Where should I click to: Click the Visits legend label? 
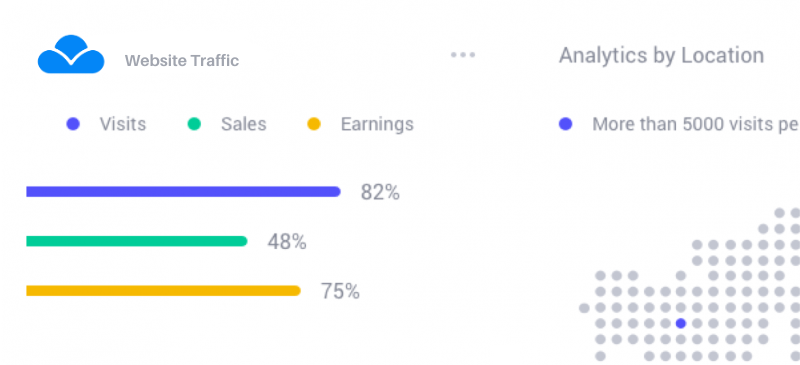tap(122, 124)
